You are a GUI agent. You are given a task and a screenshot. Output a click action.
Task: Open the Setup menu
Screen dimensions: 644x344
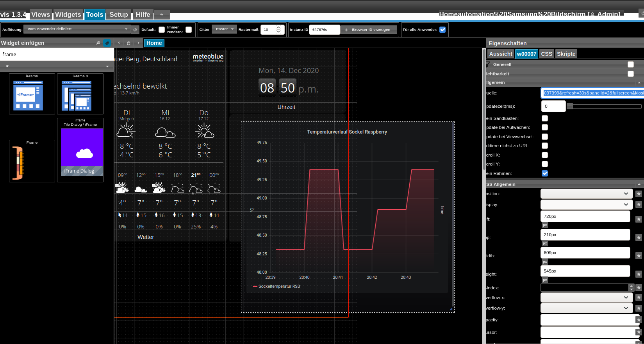(x=118, y=14)
